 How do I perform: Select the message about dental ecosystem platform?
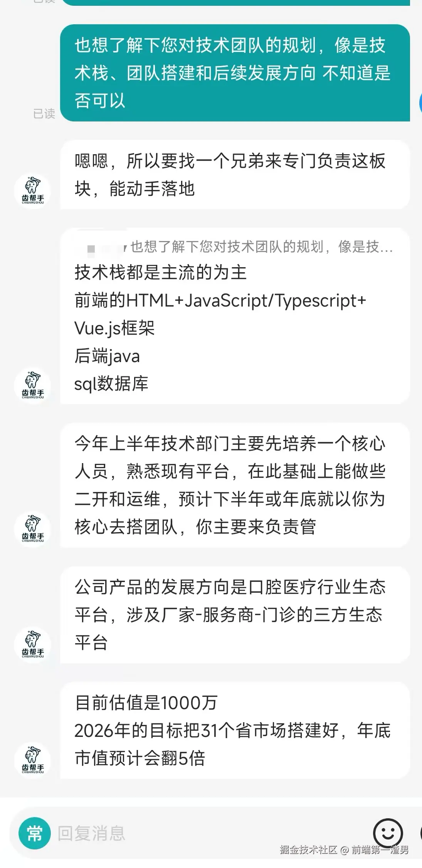tap(233, 613)
